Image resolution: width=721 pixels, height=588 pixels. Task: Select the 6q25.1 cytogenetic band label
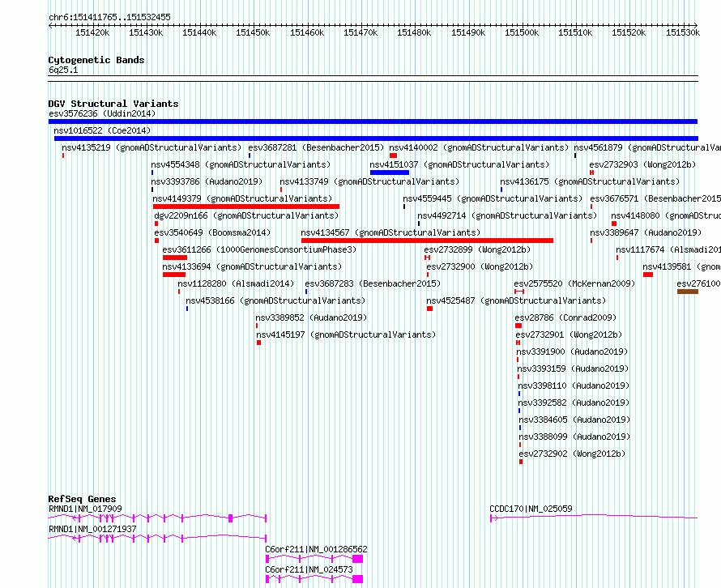tap(63, 70)
